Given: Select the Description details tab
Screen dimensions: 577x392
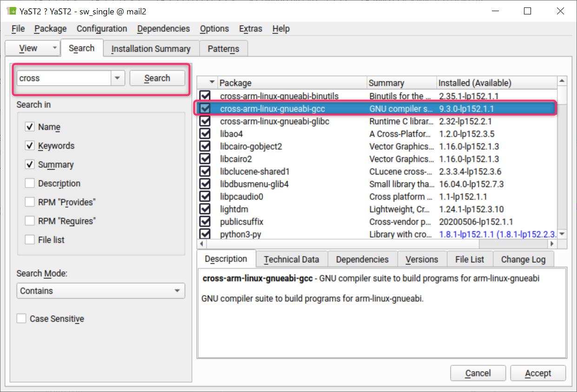Looking at the screenshot, I should 226,259.
